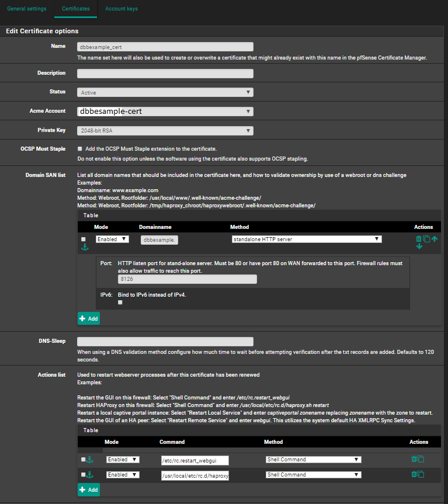Delete the dbbexample domain SAN entry
This screenshot has width=448, height=504.
click(418, 239)
